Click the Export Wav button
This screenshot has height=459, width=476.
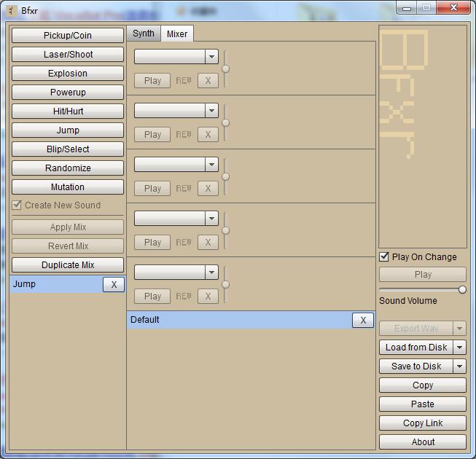pos(416,329)
